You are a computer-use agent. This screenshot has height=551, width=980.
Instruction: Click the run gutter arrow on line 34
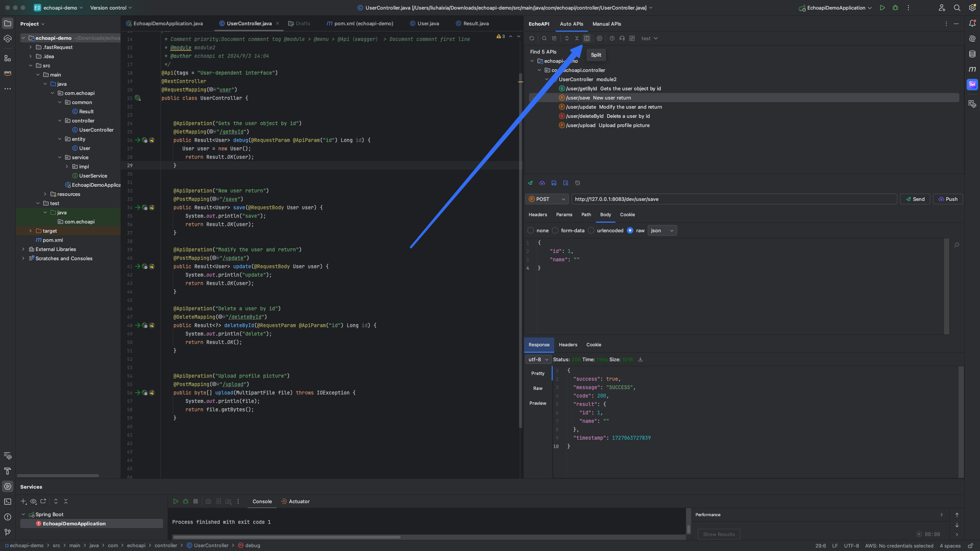[x=137, y=207]
